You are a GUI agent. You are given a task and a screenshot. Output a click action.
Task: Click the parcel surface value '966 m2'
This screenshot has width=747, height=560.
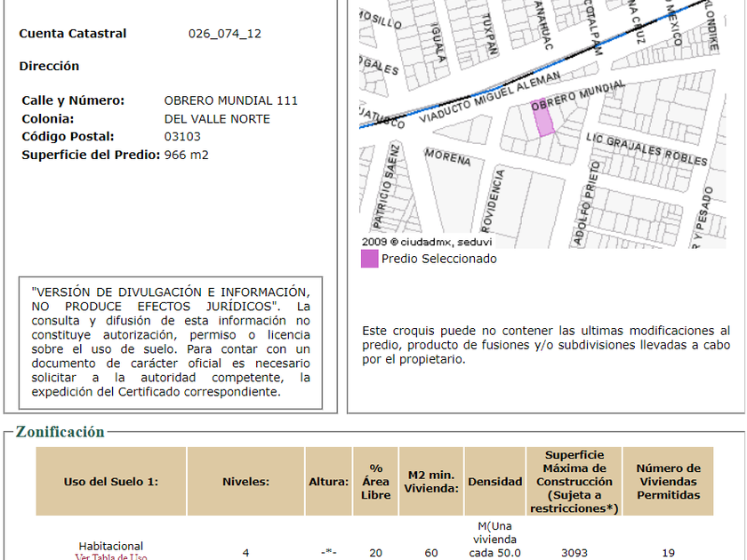pos(186,155)
